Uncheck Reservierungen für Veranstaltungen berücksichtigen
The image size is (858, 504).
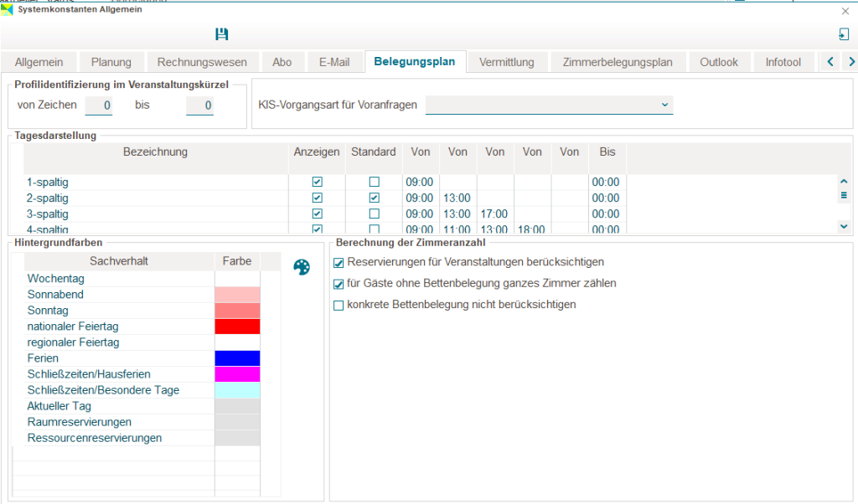pos(339,263)
